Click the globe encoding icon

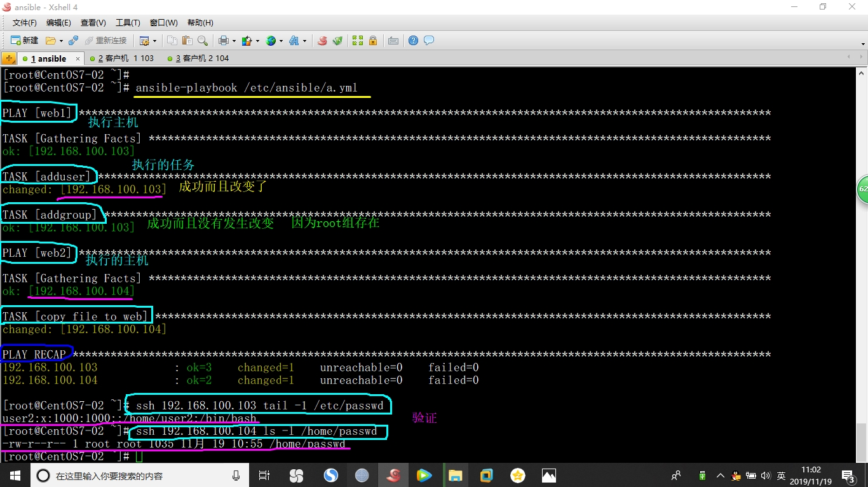(271, 41)
